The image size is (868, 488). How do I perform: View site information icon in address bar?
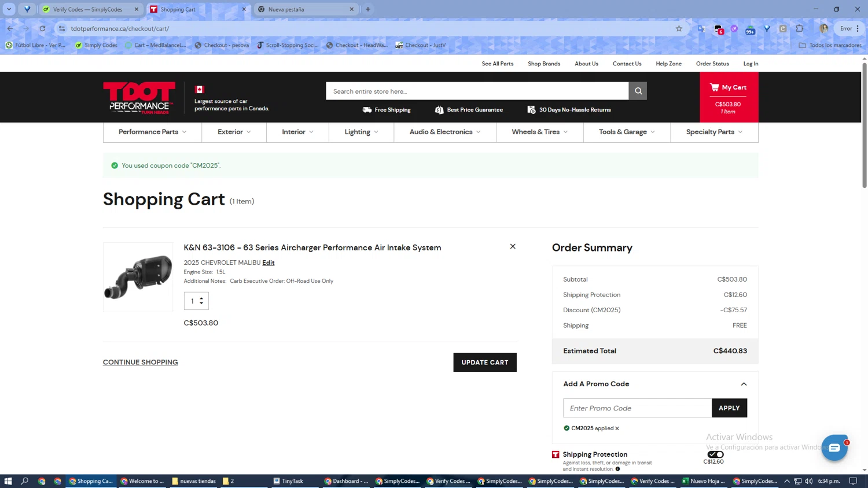pos(62,28)
